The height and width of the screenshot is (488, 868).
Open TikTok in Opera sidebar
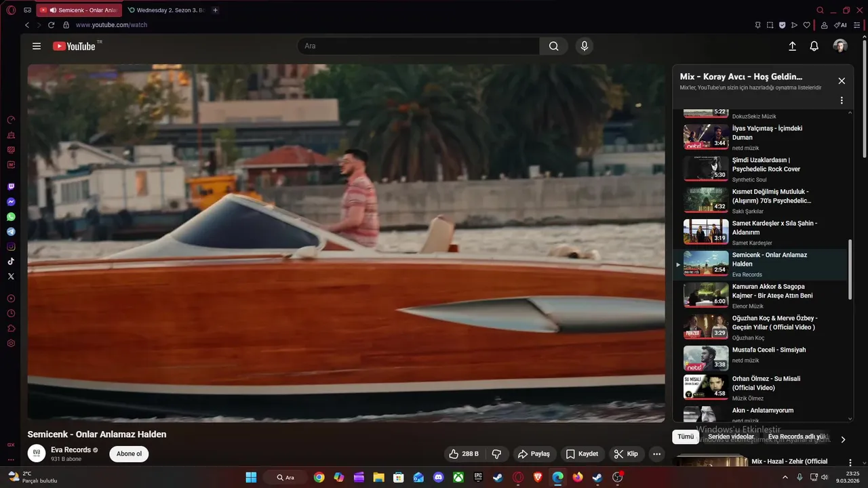click(x=11, y=262)
